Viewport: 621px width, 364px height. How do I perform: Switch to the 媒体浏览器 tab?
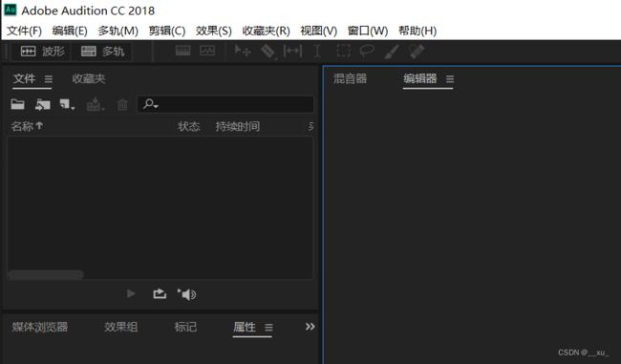coord(39,327)
